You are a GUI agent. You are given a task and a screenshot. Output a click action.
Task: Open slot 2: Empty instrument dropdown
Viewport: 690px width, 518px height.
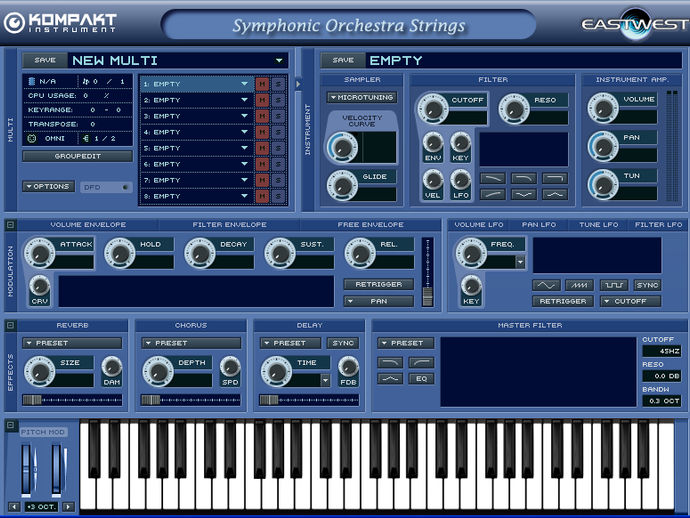coord(244,100)
